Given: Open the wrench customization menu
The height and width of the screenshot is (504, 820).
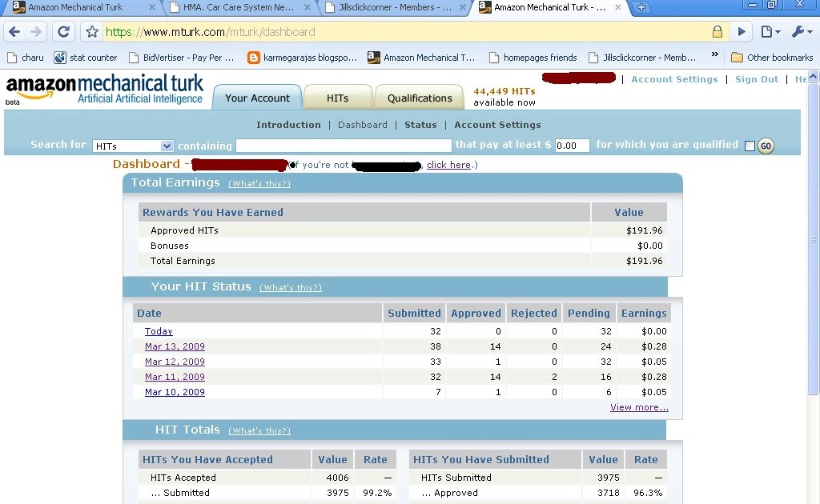Looking at the screenshot, I should (799, 32).
